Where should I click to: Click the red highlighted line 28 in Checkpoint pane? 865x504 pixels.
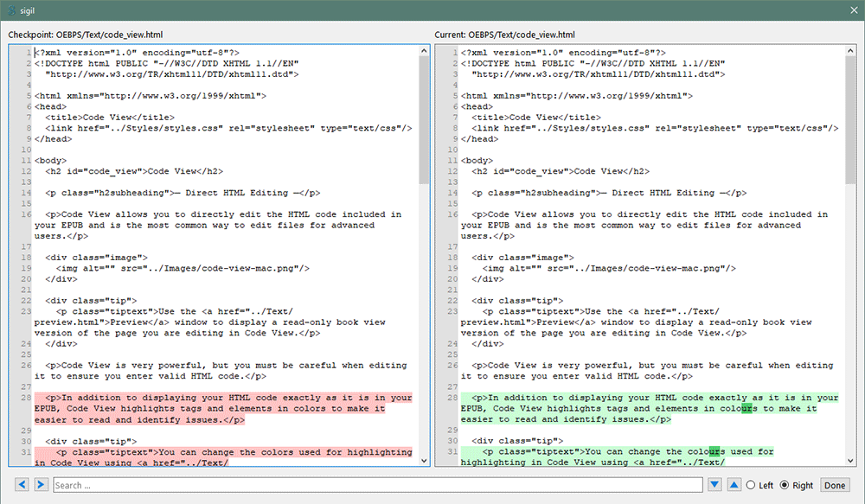(x=223, y=409)
